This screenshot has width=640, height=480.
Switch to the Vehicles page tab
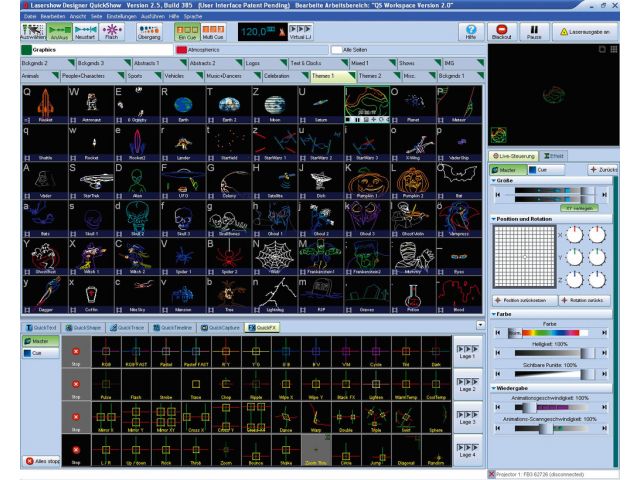(x=182, y=76)
